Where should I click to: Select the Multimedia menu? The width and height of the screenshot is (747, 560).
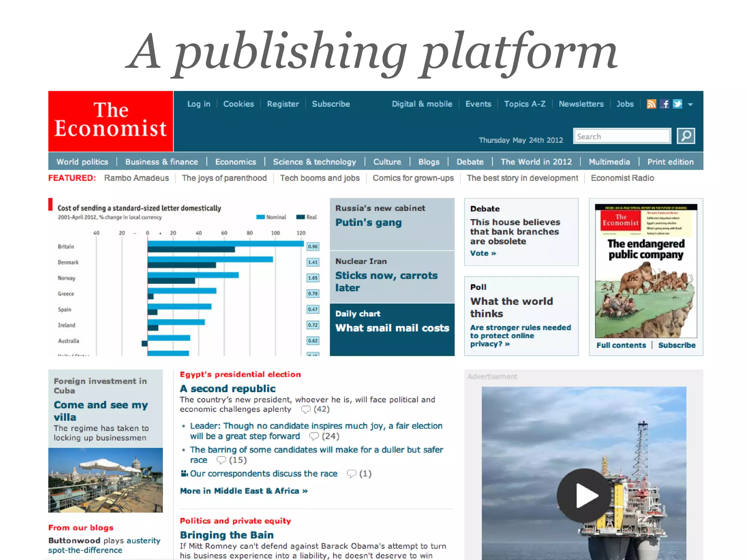click(609, 162)
